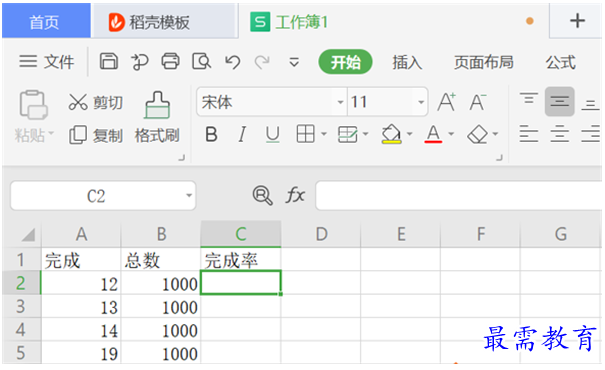
Task: Click the 复制 copy button
Action: pos(96,135)
